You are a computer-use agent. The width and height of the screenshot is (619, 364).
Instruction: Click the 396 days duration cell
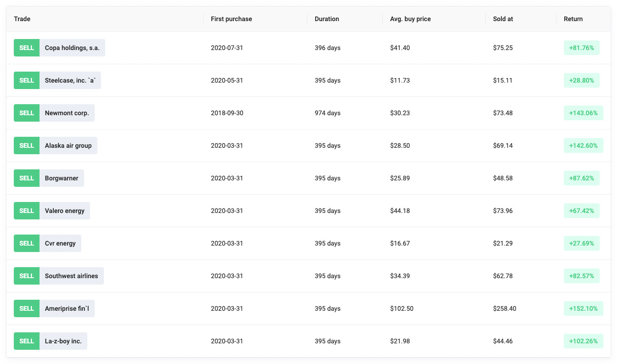click(328, 48)
